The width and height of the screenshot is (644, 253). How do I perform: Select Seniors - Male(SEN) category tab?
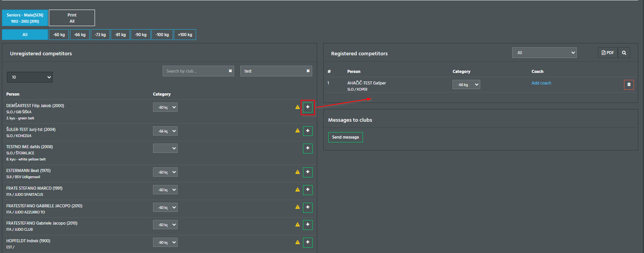pyautogui.click(x=25, y=18)
